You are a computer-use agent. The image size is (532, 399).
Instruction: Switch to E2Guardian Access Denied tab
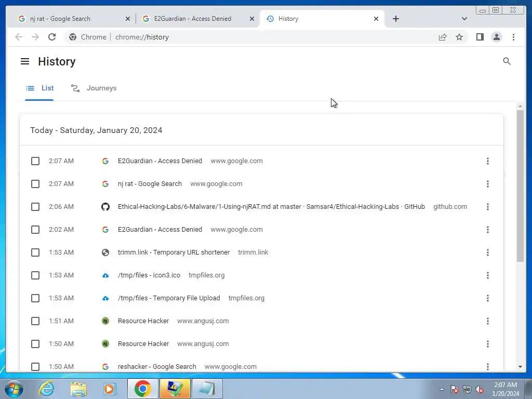coord(198,19)
